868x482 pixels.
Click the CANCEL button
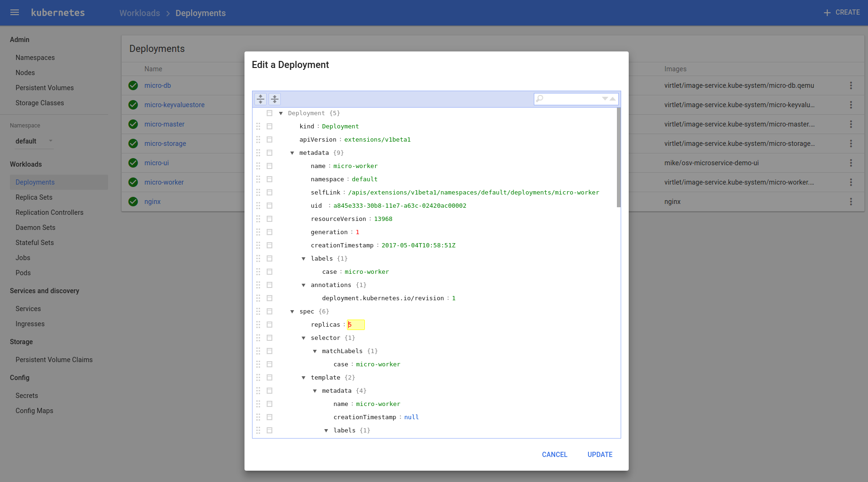555,455
